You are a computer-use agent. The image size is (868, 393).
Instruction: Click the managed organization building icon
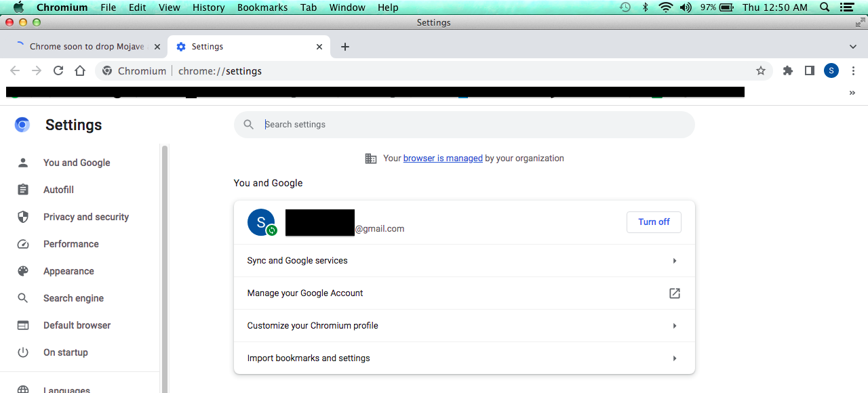(371, 159)
